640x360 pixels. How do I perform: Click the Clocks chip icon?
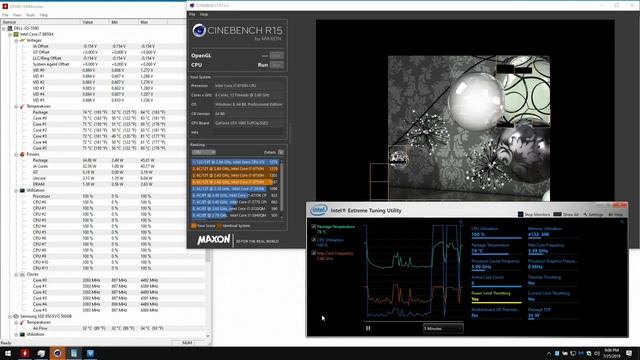[22, 275]
